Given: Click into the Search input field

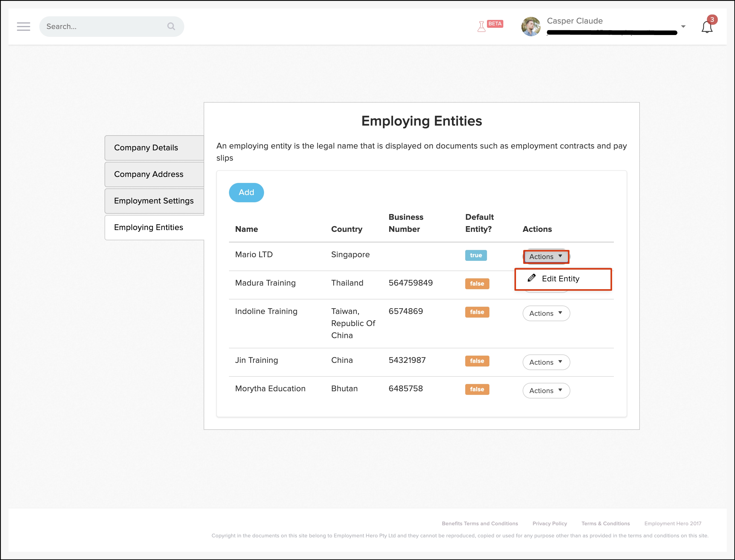Looking at the screenshot, I should [x=103, y=26].
